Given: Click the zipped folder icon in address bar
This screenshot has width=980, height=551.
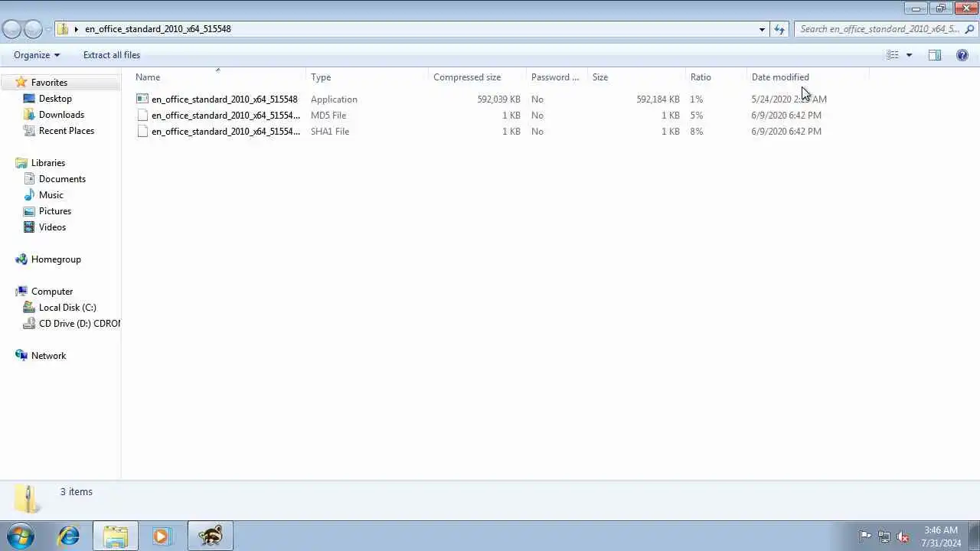Looking at the screenshot, I should pyautogui.click(x=64, y=29).
